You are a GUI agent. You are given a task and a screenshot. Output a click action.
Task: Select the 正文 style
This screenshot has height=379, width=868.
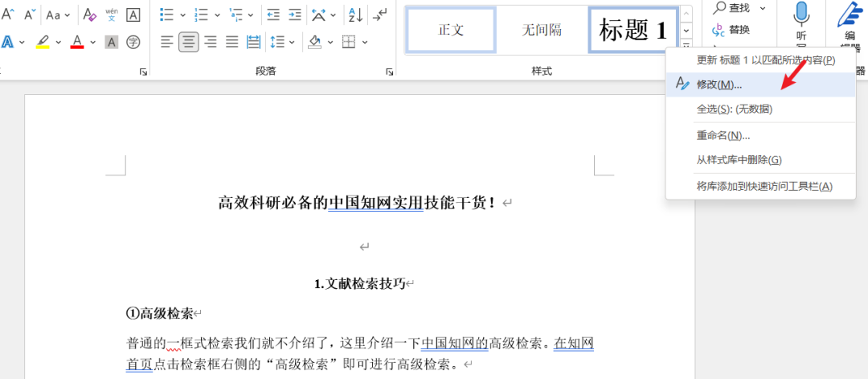pyautogui.click(x=451, y=30)
